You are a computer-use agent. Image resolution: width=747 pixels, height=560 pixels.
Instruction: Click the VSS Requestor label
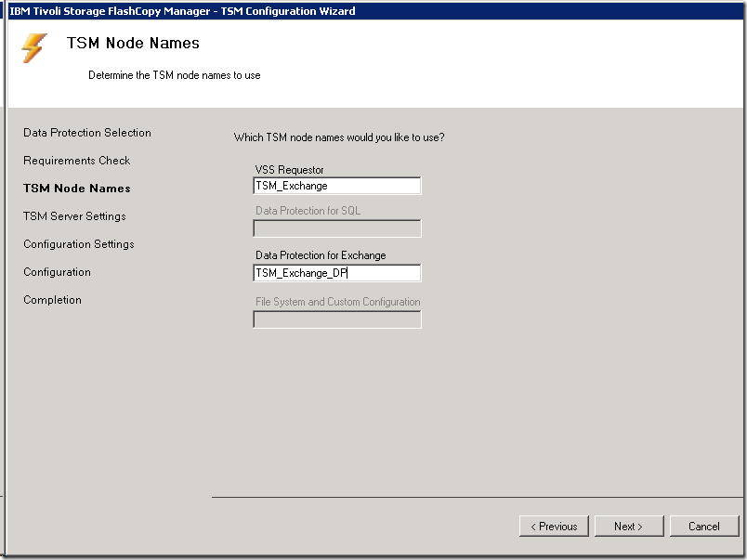(289, 171)
